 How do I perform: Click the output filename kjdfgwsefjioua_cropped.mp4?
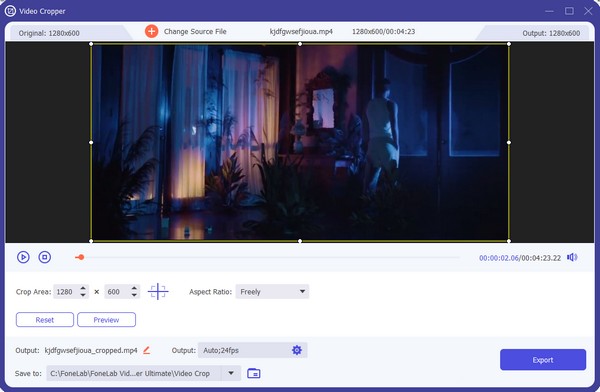click(x=91, y=350)
